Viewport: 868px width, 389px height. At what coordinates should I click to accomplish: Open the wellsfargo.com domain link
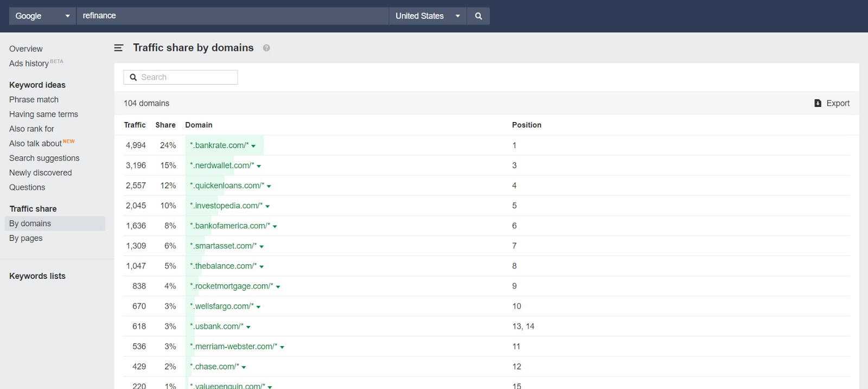point(222,306)
